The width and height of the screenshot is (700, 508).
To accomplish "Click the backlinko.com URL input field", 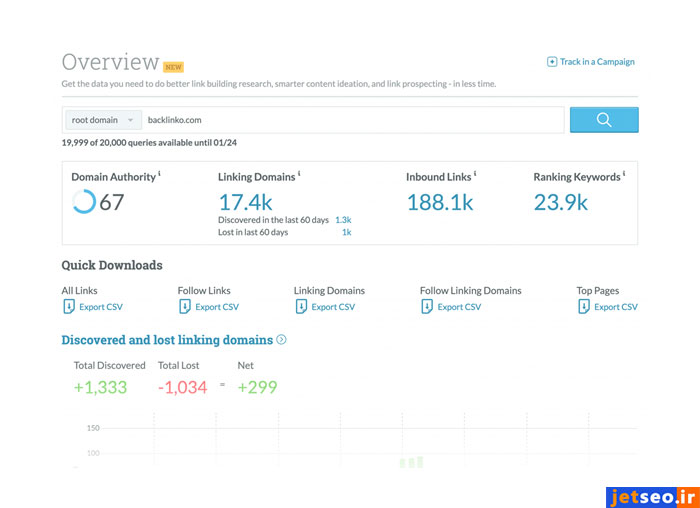I will [x=350, y=120].
